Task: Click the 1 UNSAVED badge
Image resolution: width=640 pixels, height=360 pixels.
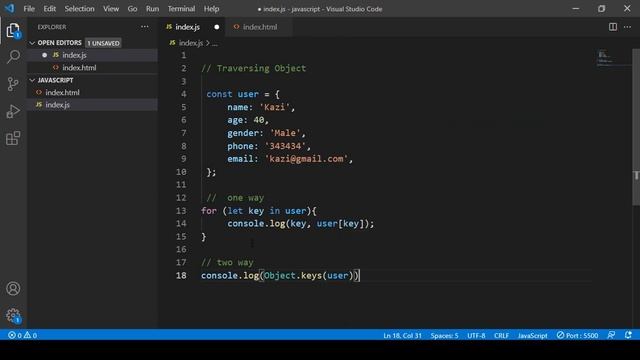Action: tap(103, 43)
